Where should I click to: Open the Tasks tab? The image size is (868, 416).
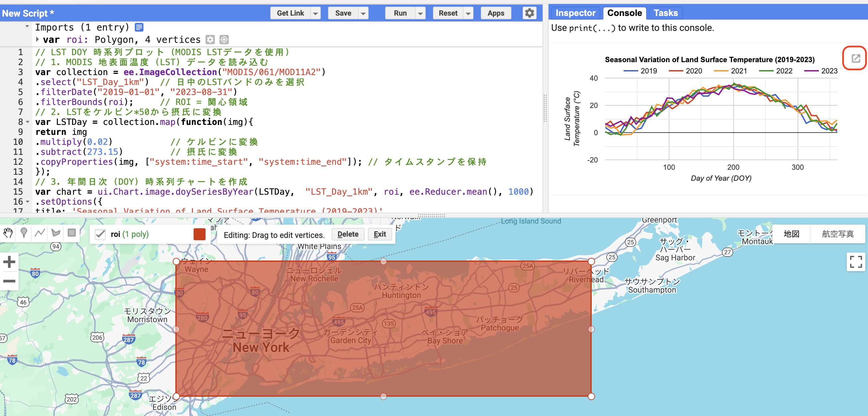[x=665, y=13]
